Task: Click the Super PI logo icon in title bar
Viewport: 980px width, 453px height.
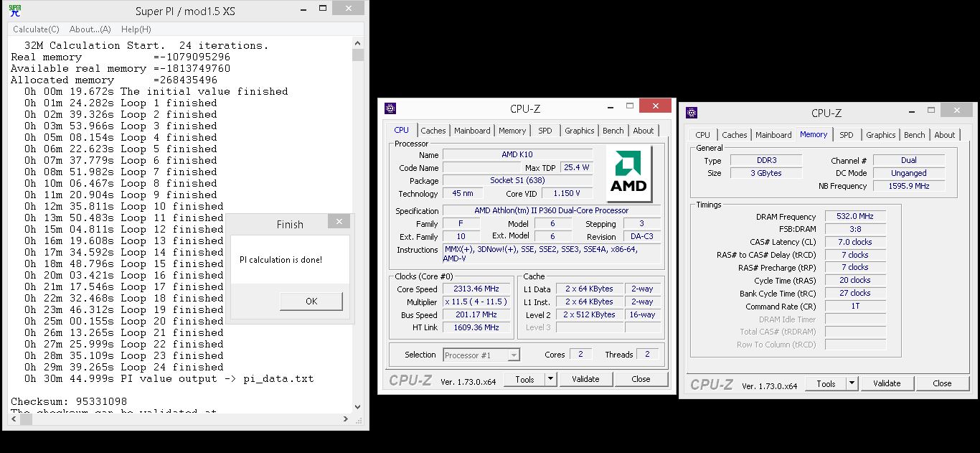Action: 14,10
